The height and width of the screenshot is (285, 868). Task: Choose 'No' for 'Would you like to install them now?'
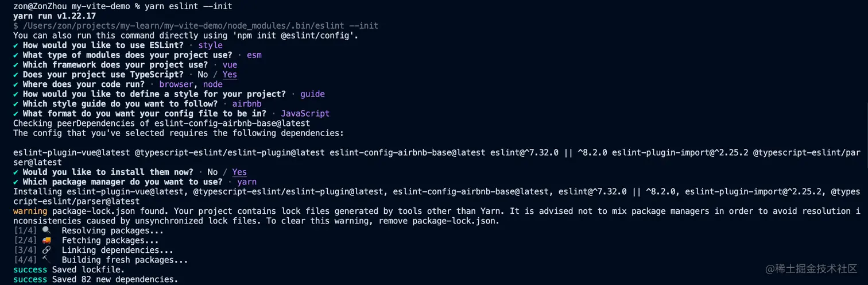[x=212, y=172]
